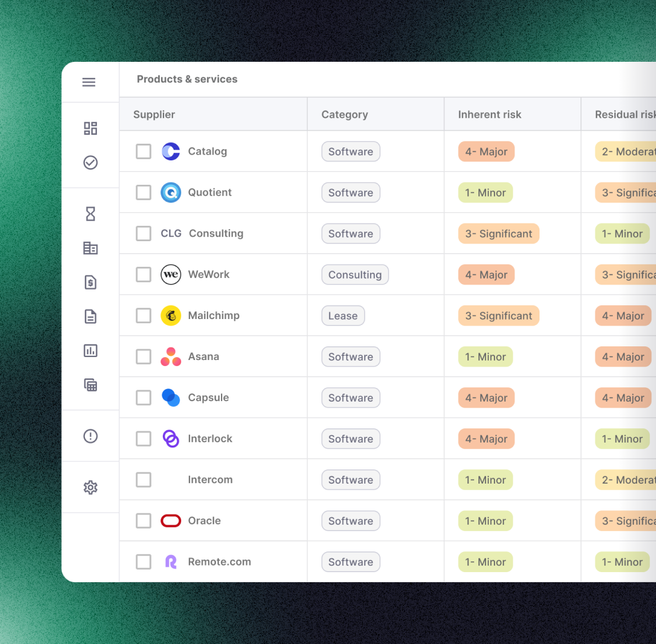
Task: Click the WeWork supplier logo
Action: [x=171, y=274]
